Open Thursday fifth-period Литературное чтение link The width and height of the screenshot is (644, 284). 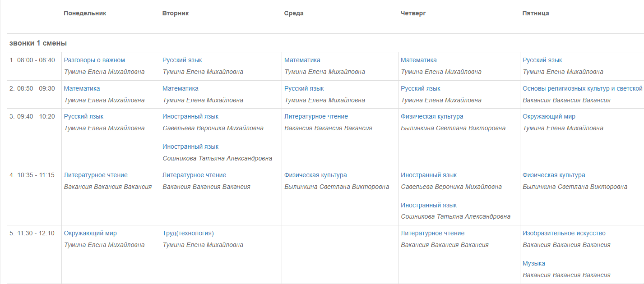432,233
